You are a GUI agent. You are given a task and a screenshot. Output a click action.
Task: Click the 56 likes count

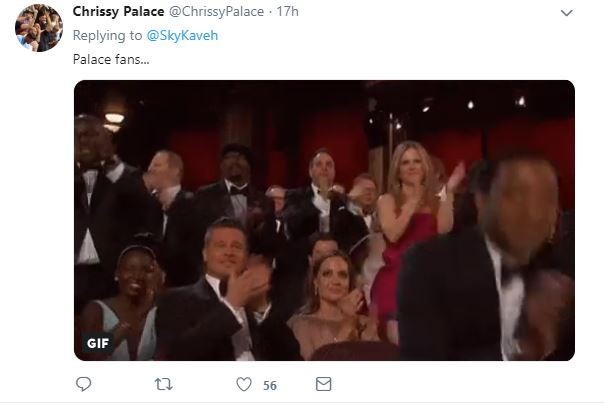coord(270,385)
